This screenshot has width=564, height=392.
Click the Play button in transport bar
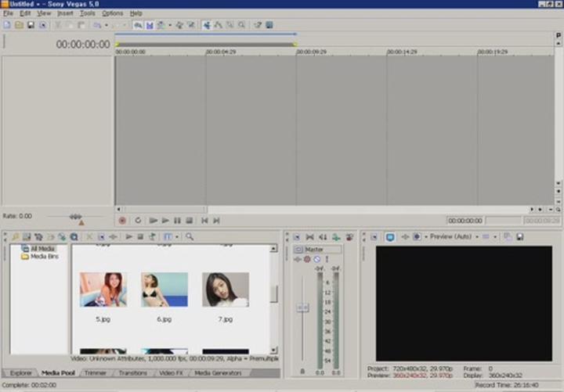165,221
